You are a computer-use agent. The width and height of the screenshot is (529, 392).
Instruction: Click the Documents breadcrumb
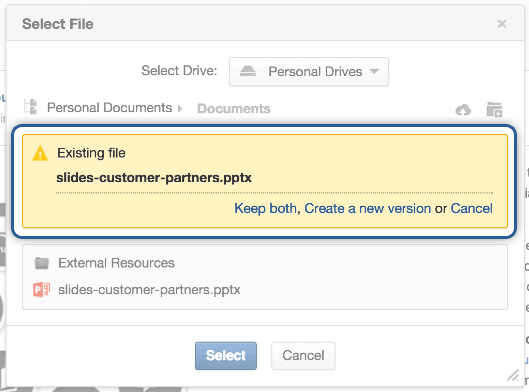(x=233, y=109)
